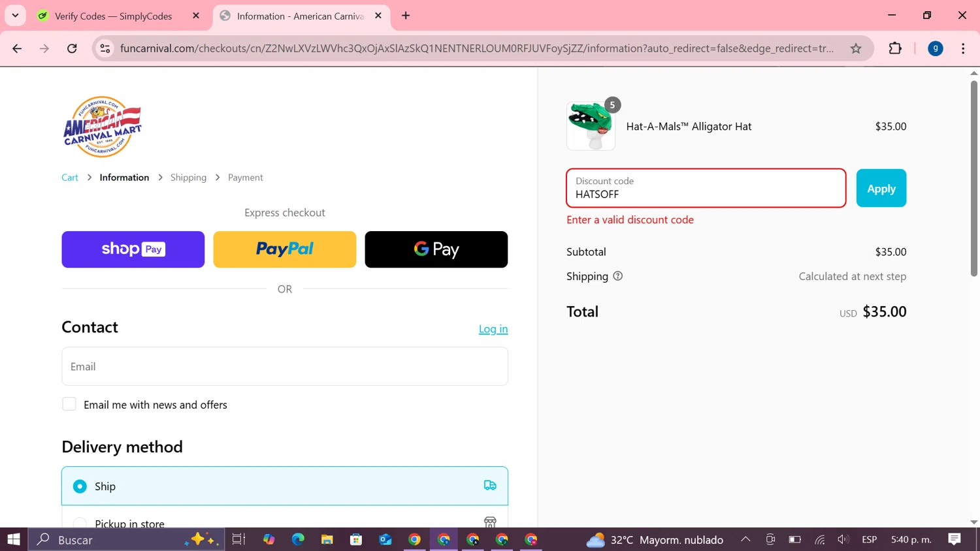Viewport: 980px width, 551px height.
Task: View site information icon in address bar
Action: (105, 48)
